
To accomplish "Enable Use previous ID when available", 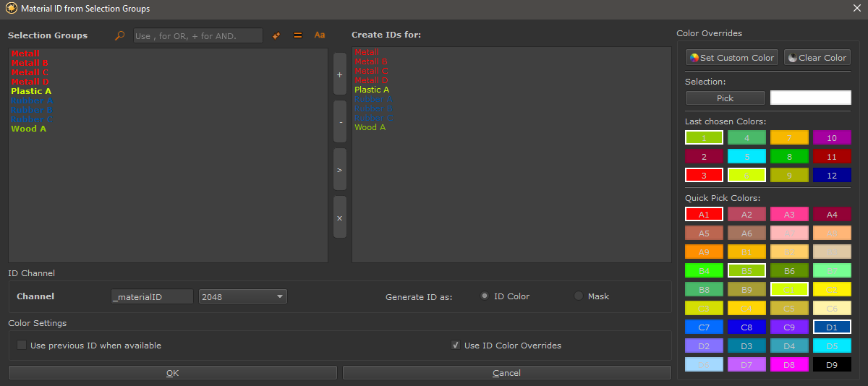I will (22, 346).
